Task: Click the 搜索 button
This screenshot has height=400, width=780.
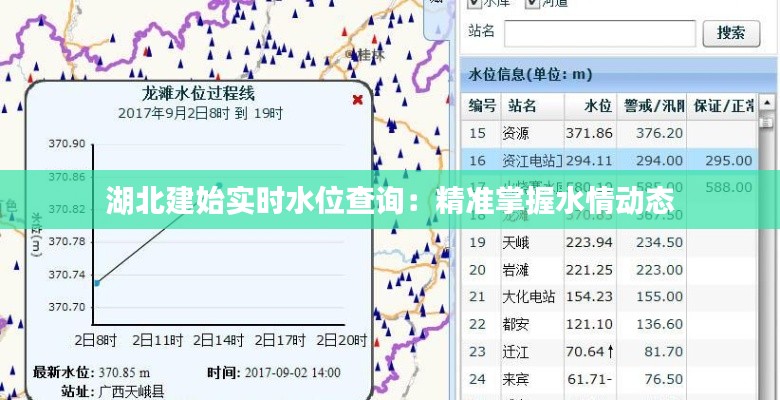Action: click(x=731, y=33)
